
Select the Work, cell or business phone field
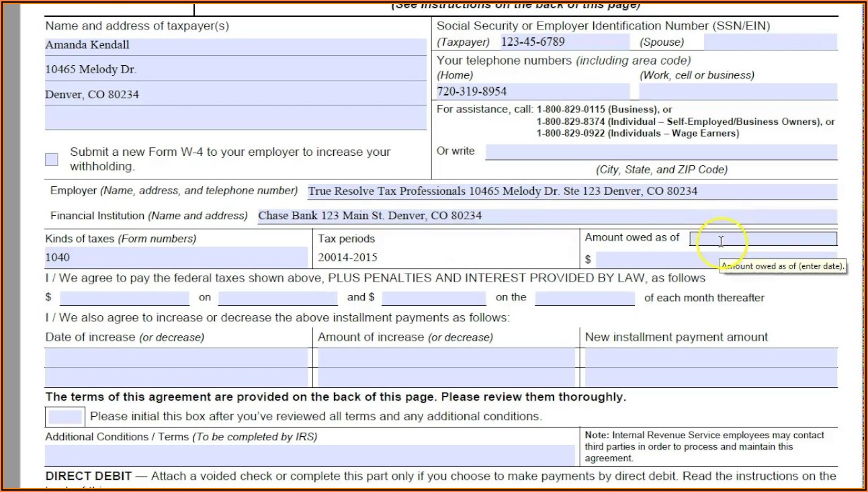[736, 91]
